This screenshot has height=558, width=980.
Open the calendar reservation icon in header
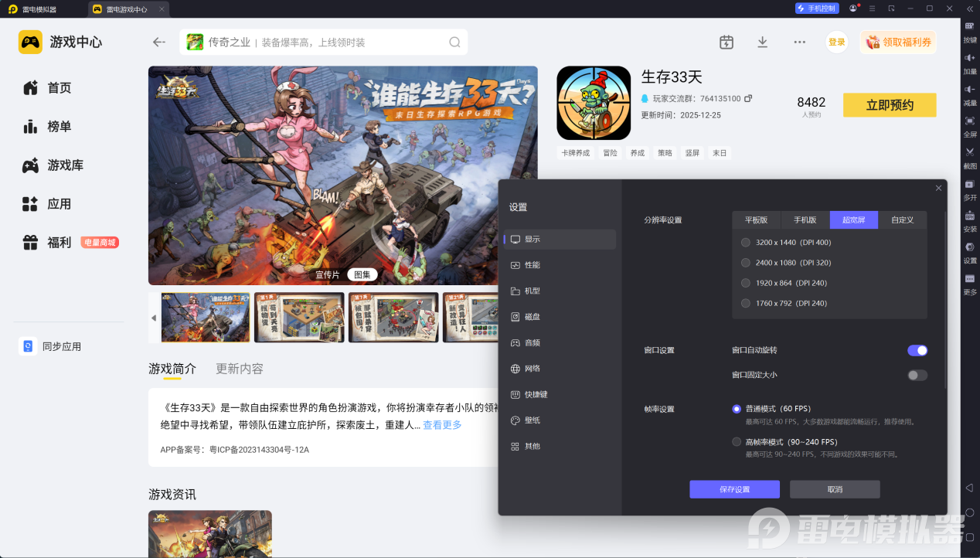pos(726,43)
